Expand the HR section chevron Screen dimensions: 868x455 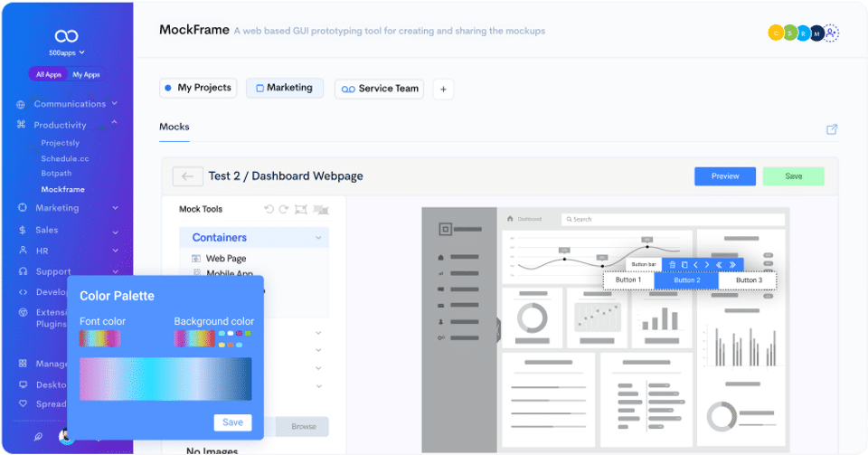[115, 251]
